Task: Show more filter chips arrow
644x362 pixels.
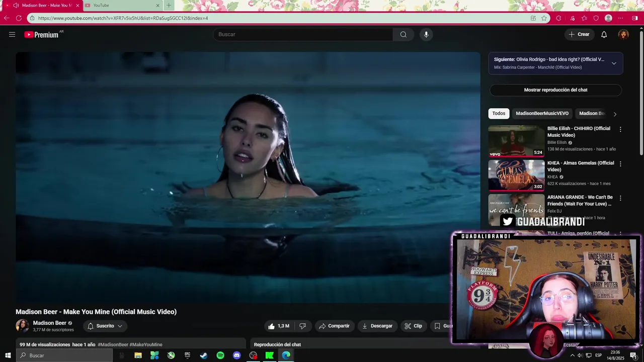Action: tap(615, 114)
